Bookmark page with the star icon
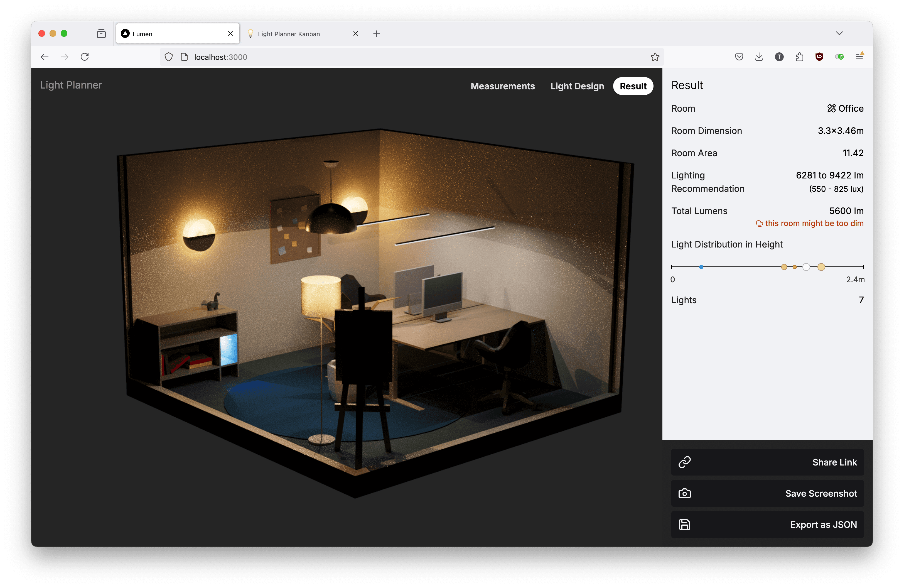The width and height of the screenshot is (904, 588). tap(655, 57)
